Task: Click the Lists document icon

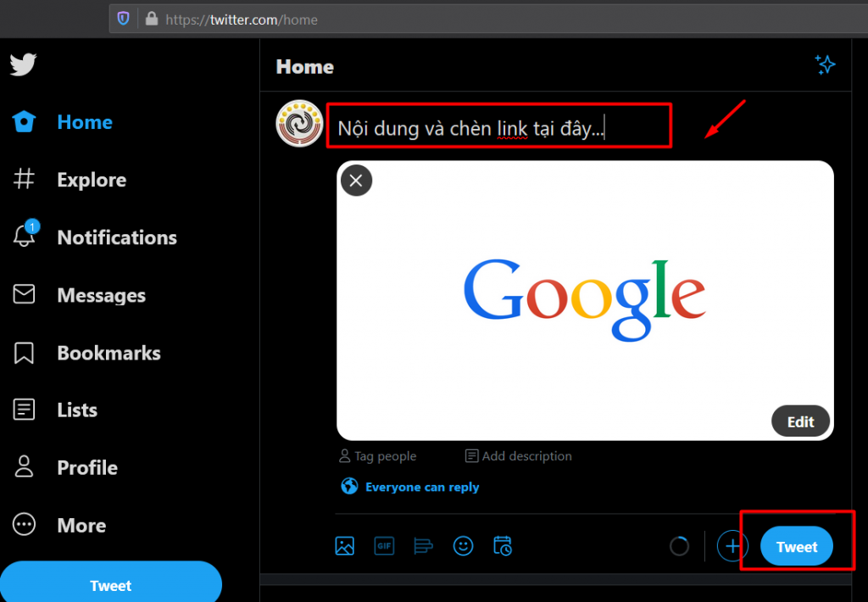Action: point(24,410)
